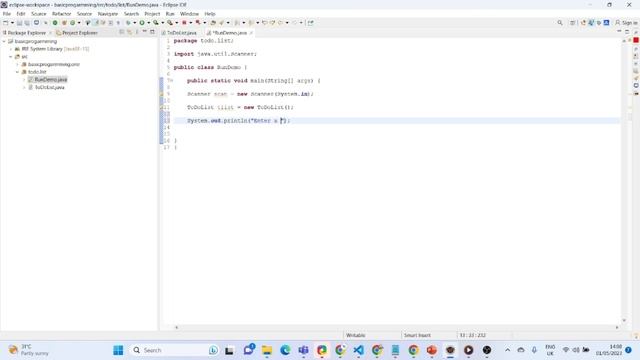The height and width of the screenshot is (360, 640).
Task: Minimize the Package Explorer view
Action: (x=144, y=32)
